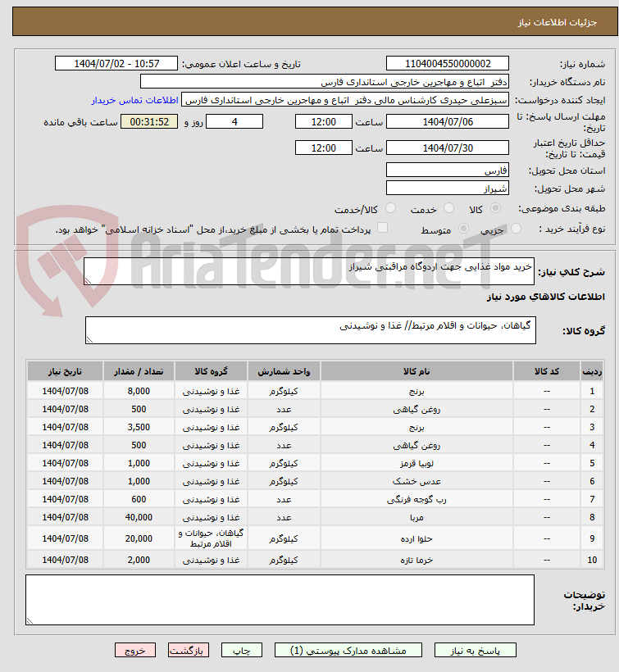Click row 2 روغن گیاهی item name
The width and height of the screenshot is (619, 672).
[416, 409]
